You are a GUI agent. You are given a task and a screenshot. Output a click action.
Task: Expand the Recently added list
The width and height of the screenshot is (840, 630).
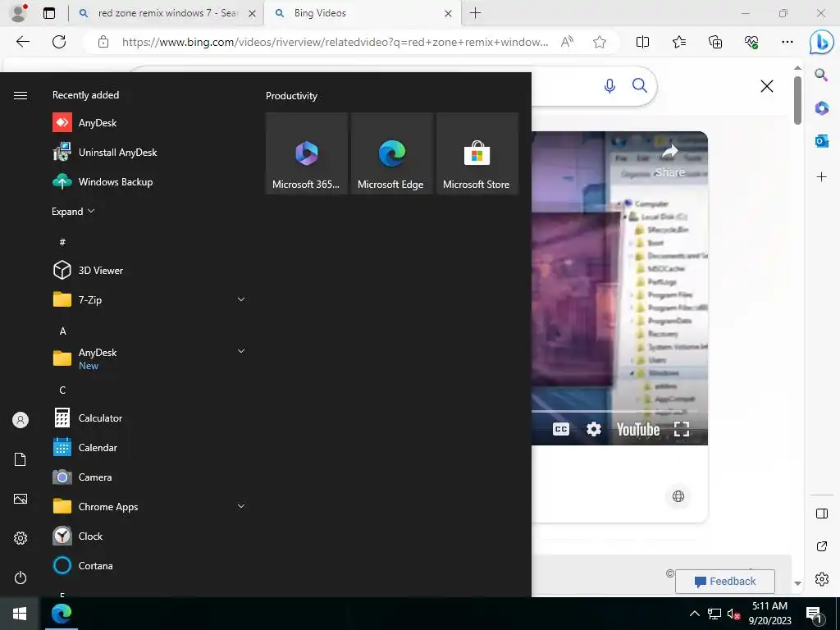pos(73,211)
